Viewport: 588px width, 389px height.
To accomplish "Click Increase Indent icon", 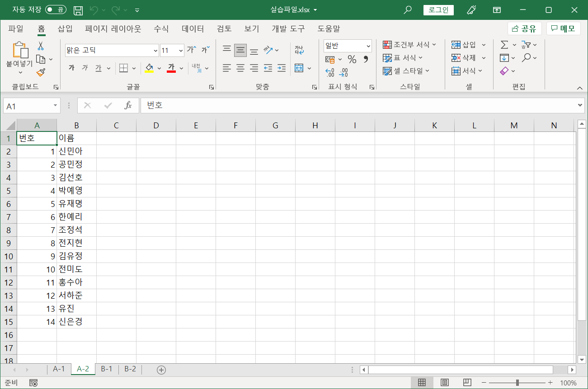I will pos(282,68).
